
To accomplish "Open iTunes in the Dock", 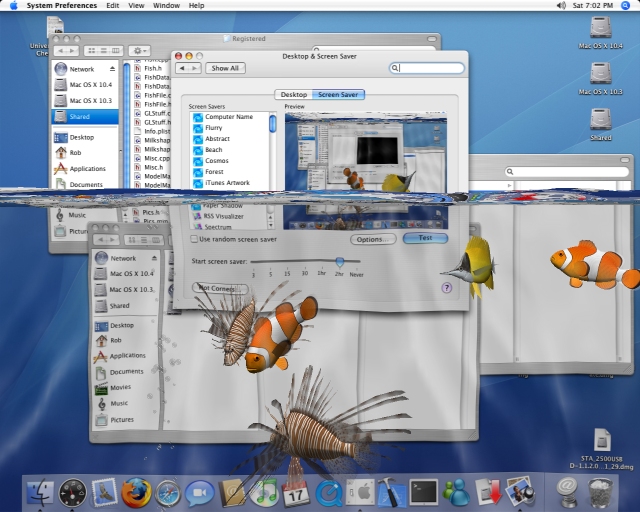I will click(264, 492).
